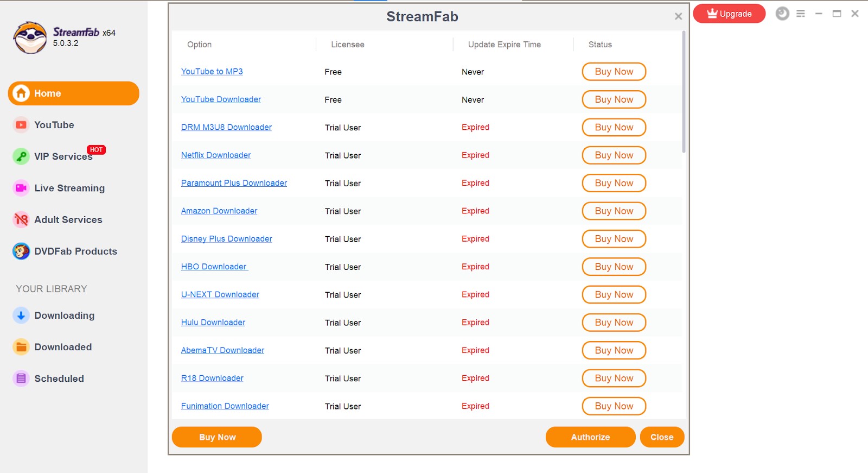Image resolution: width=868 pixels, height=473 pixels.
Task: Buy Now for YouTube to MP3
Action: pyautogui.click(x=614, y=72)
